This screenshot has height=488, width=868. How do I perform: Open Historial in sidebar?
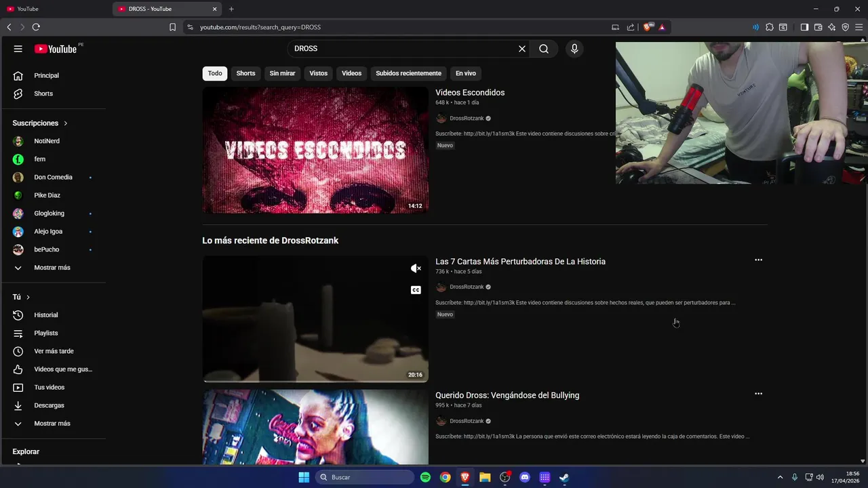point(53,315)
